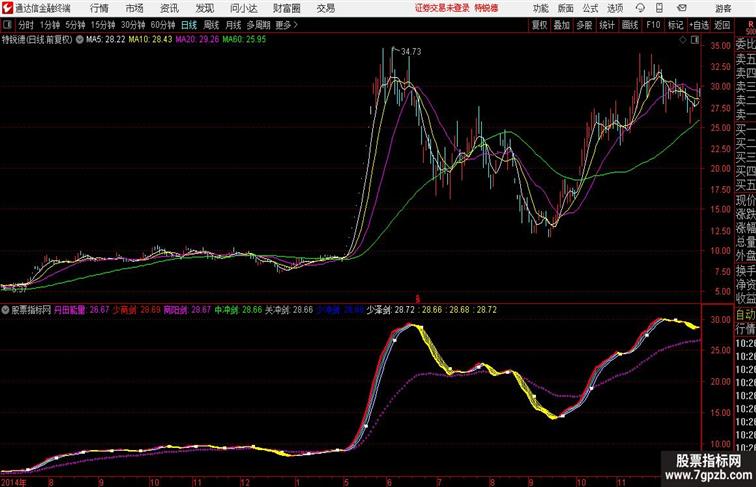Click the 2014年 timeline label
This screenshot has width=756, height=487.
(14, 482)
